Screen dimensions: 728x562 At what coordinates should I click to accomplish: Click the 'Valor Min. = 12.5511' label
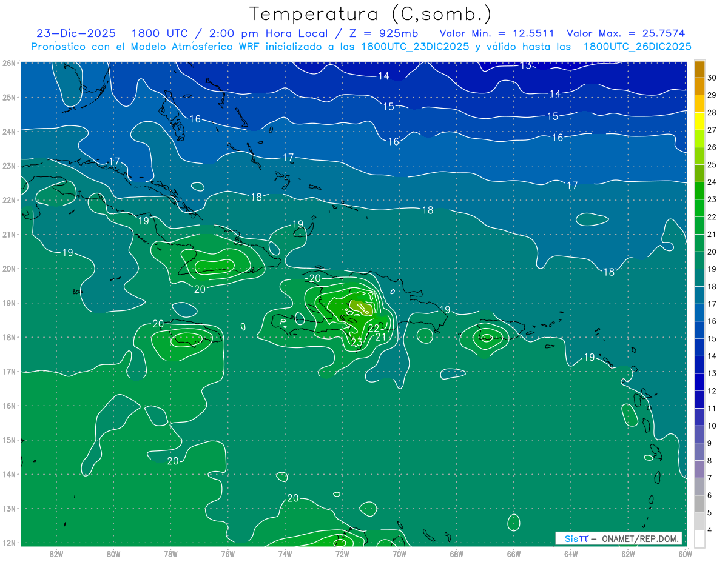coord(497,33)
